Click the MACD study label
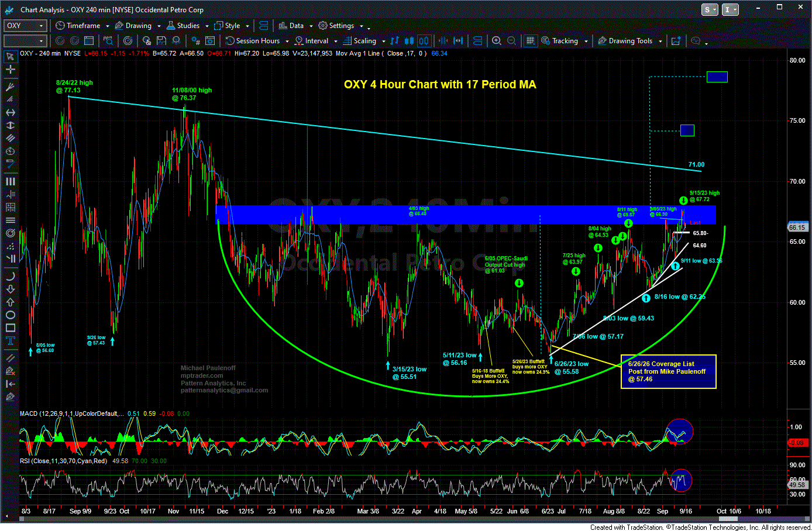This screenshot has width=812, height=531. tap(71, 413)
